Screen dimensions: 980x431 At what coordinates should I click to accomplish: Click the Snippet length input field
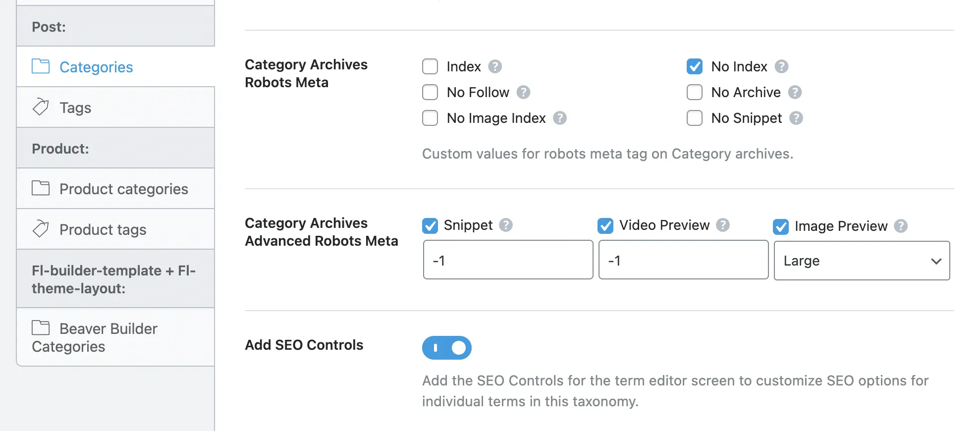508,260
